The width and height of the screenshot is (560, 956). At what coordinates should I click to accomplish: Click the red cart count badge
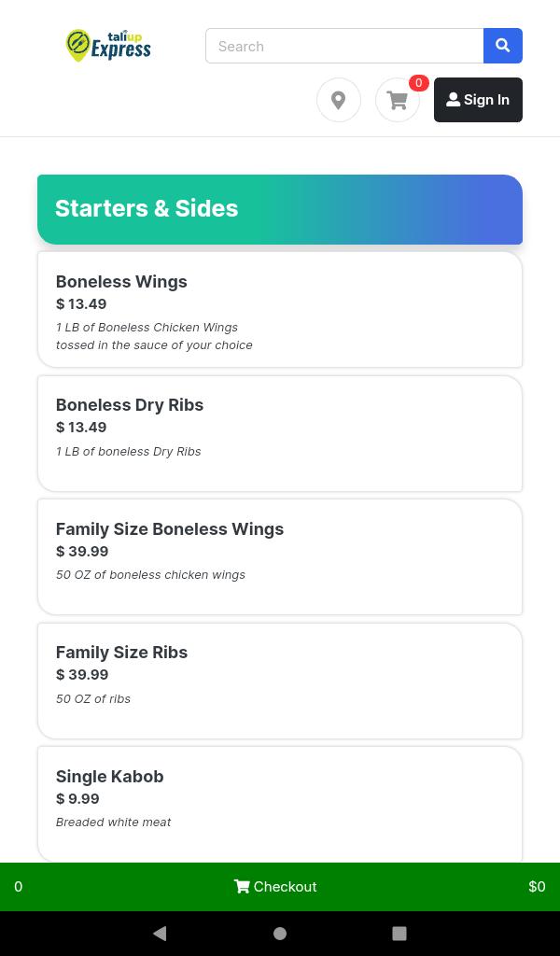coord(419,83)
